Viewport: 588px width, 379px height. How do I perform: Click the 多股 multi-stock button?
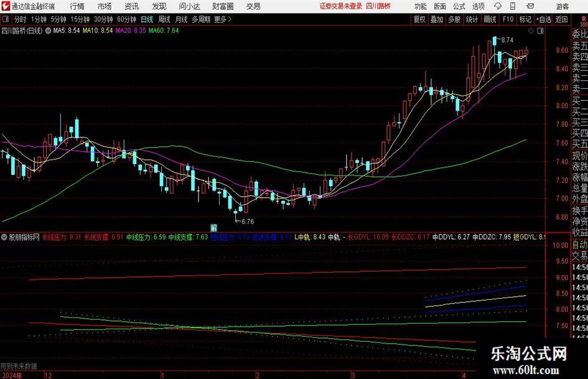pyautogui.click(x=454, y=19)
